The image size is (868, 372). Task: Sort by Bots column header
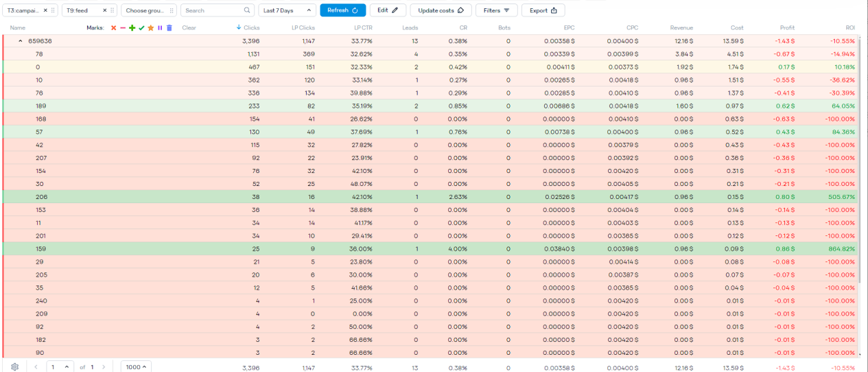tap(504, 28)
